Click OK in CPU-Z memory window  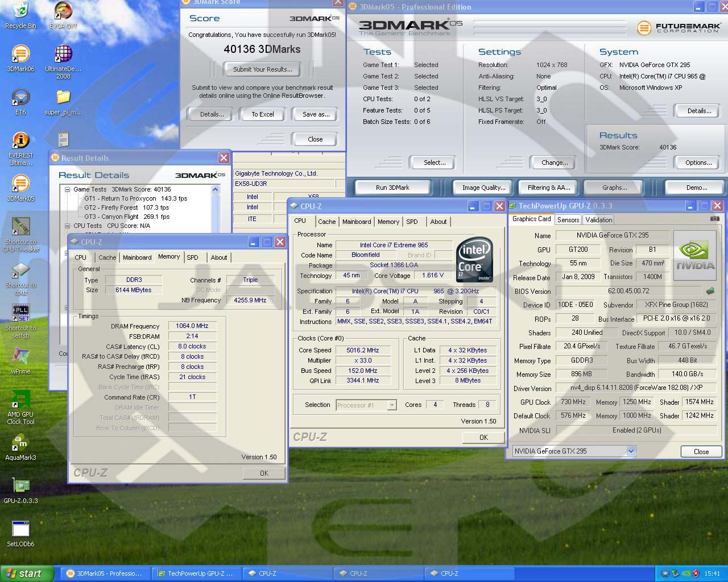264,473
